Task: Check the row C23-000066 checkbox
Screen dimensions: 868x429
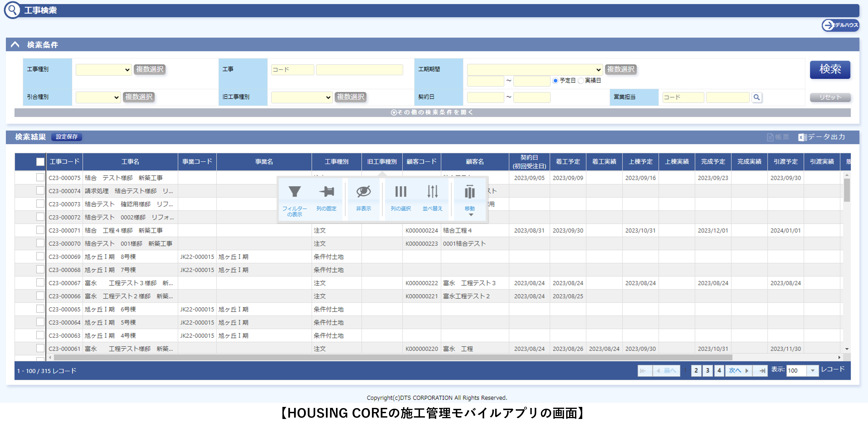Action: click(40, 296)
